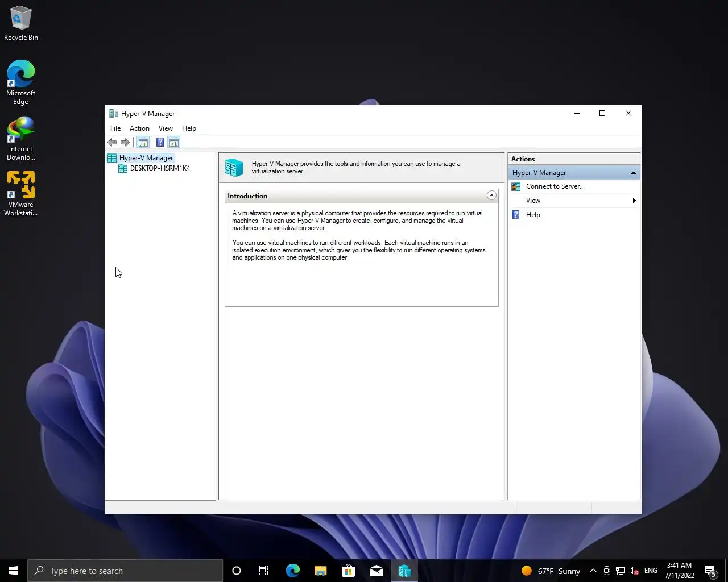This screenshot has height=582, width=728.
Task: Click the taskbar search box
Action: coord(125,571)
